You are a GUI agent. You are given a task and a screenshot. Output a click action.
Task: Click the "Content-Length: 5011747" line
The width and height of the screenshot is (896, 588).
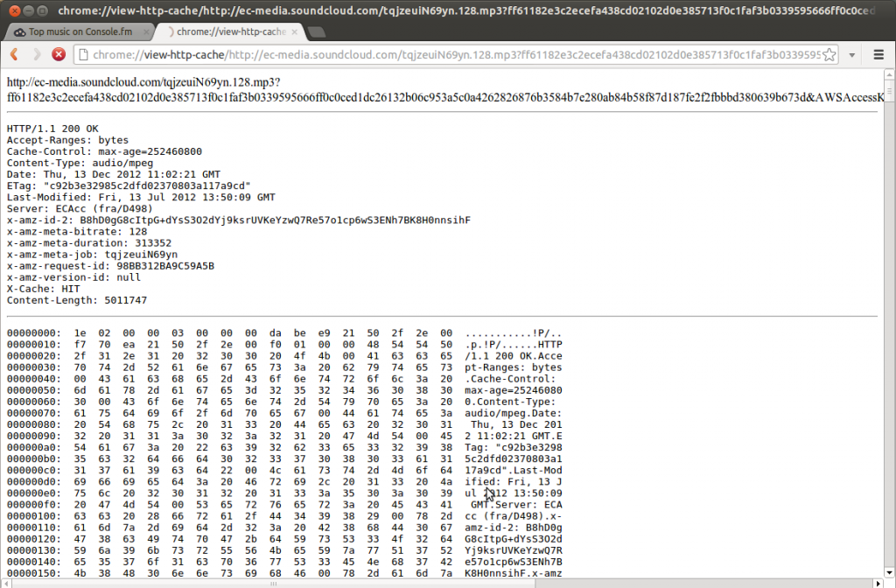(x=77, y=300)
